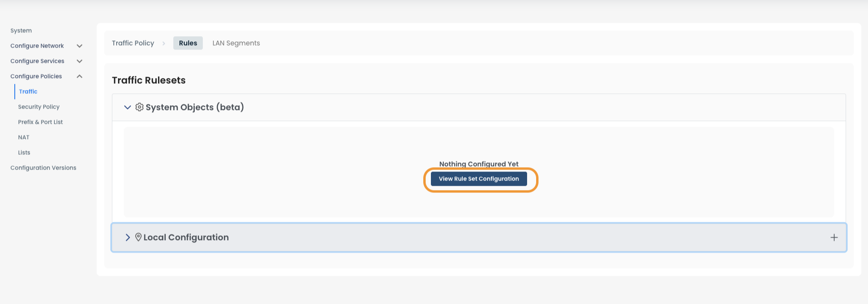The width and height of the screenshot is (868, 304).
Task: Expand the Configure Services menu chevron
Action: pyautogui.click(x=80, y=61)
